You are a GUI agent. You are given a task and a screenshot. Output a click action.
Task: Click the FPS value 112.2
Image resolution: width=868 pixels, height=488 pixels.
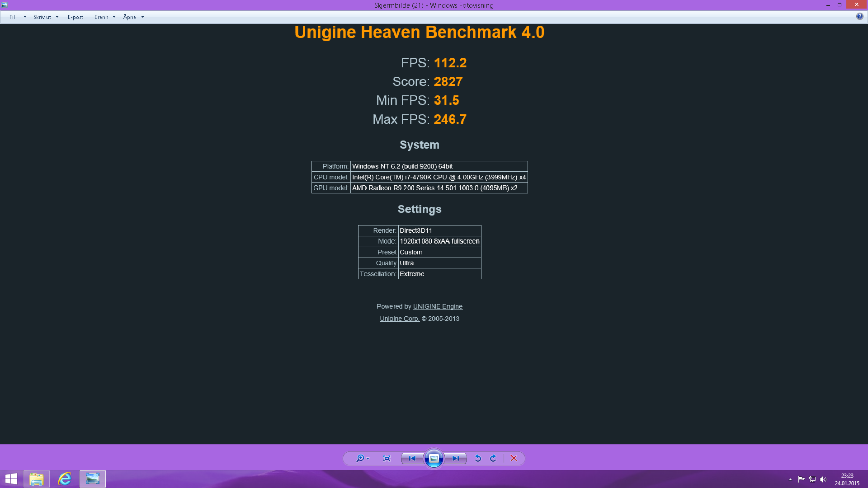pyautogui.click(x=450, y=63)
